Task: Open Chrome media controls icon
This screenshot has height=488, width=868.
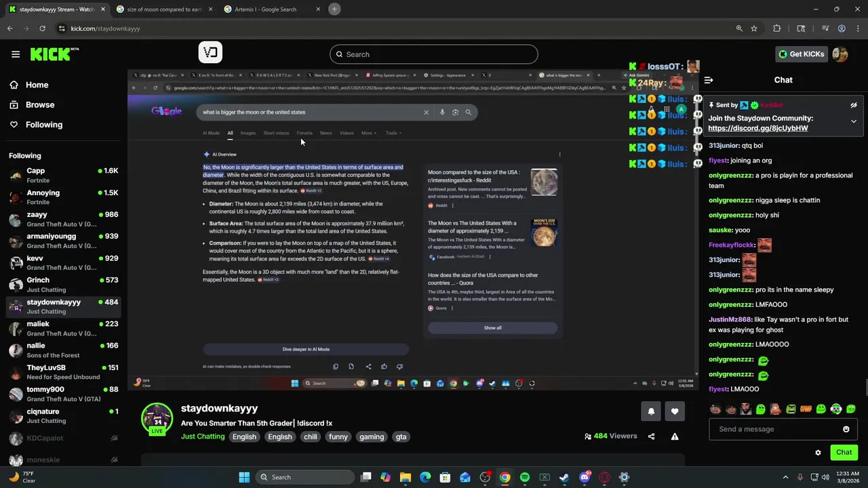Action: click(825, 28)
